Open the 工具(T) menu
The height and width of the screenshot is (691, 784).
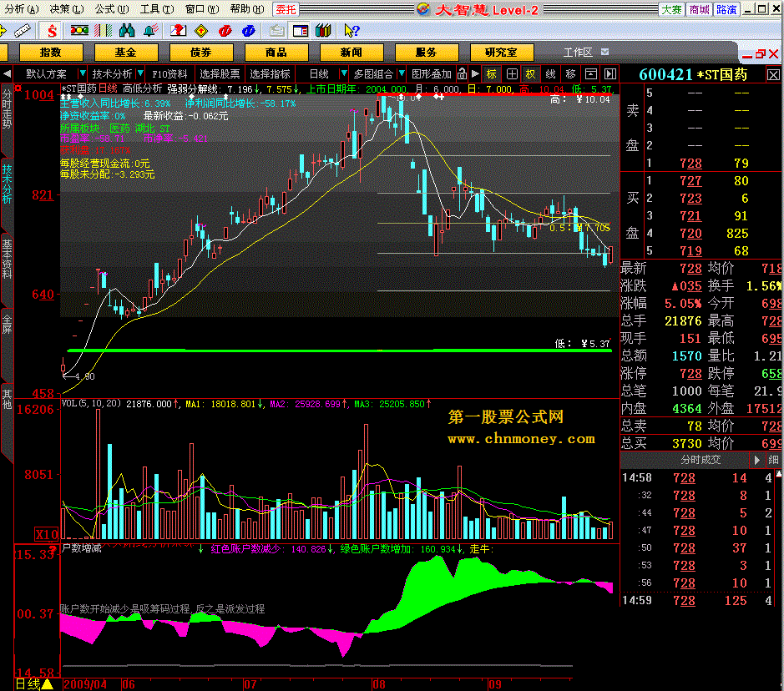coord(156,9)
